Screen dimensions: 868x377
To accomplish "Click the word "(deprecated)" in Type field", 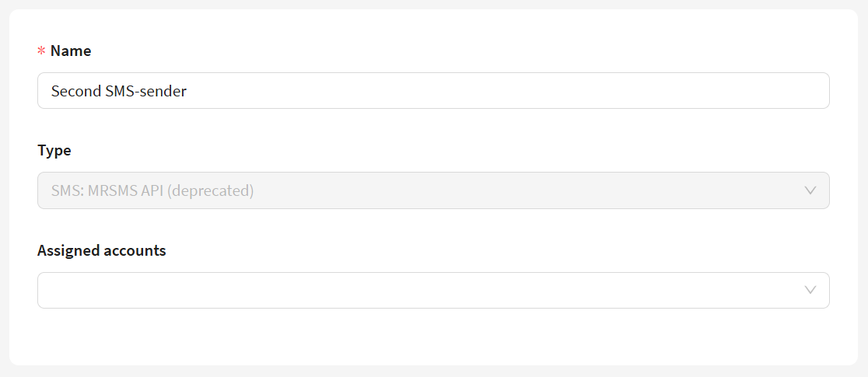I will [x=210, y=190].
